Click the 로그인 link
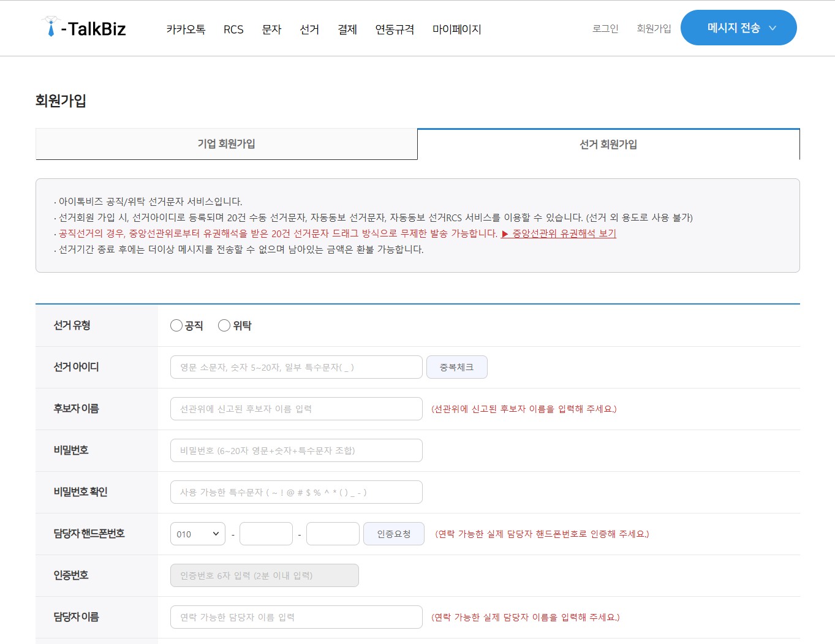 click(x=605, y=28)
